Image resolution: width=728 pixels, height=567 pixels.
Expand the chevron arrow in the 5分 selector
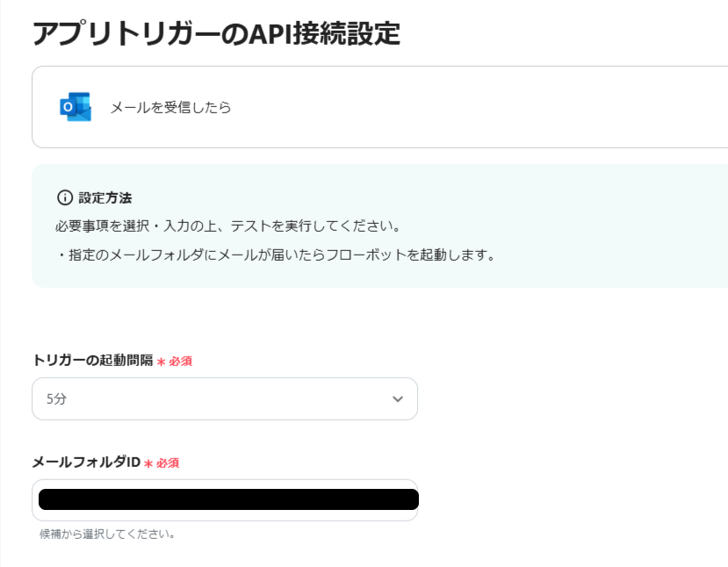click(x=398, y=399)
